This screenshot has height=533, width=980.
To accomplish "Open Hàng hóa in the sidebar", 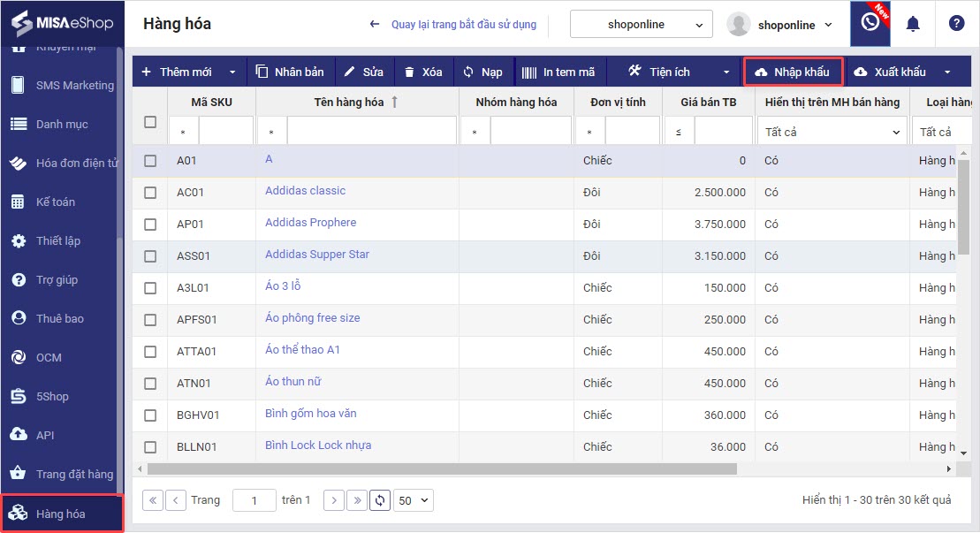I will tap(60, 514).
